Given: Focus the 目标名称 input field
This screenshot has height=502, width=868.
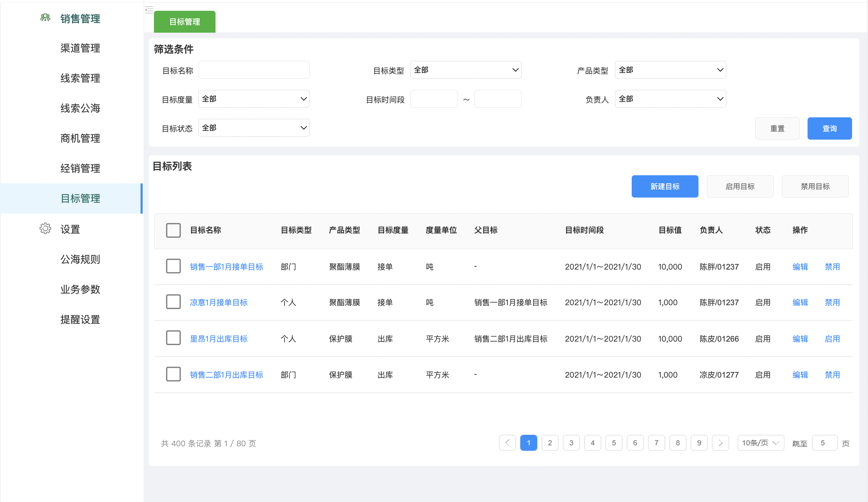Looking at the screenshot, I should [254, 70].
